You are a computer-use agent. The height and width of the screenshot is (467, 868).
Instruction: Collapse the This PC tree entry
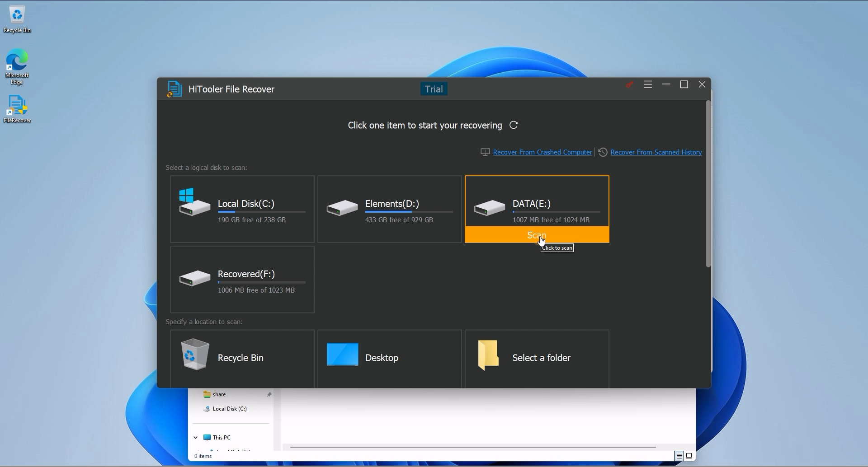195,437
